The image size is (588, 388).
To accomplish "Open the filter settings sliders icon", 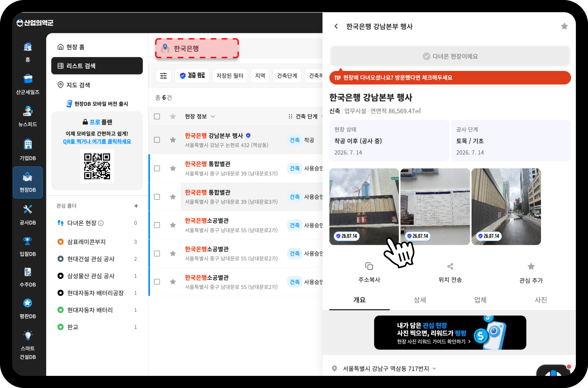I will [x=163, y=75].
